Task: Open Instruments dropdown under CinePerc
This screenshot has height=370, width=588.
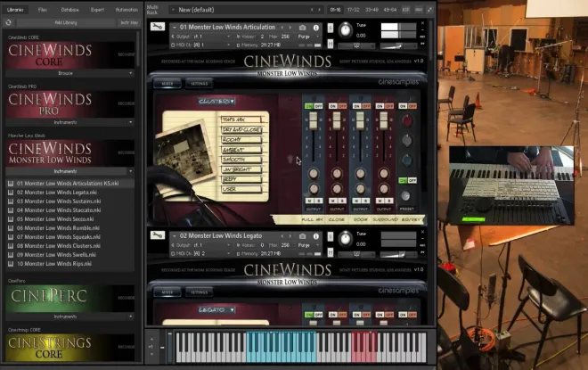Action: (x=69, y=317)
